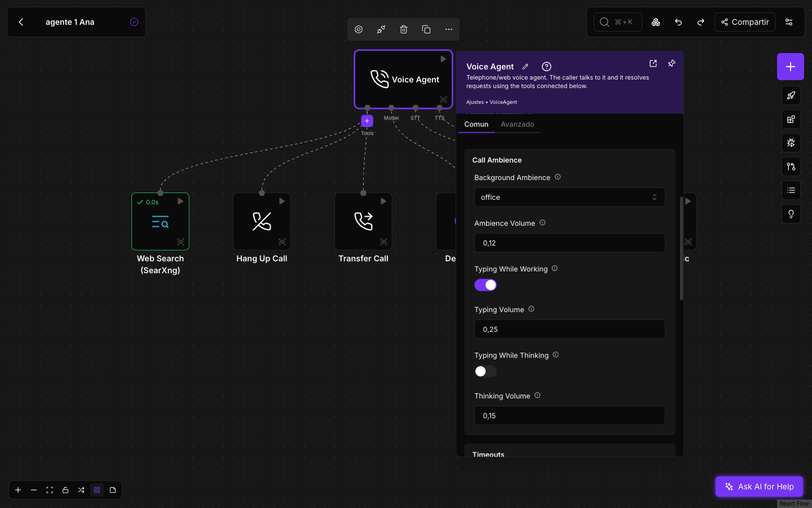
Task: Click the Tools plus connector on Voice Agent
Action: pos(367,121)
